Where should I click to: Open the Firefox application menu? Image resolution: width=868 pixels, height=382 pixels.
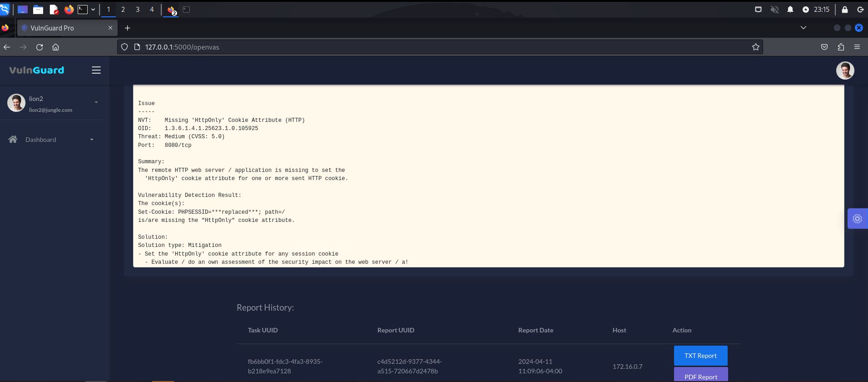click(x=857, y=47)
